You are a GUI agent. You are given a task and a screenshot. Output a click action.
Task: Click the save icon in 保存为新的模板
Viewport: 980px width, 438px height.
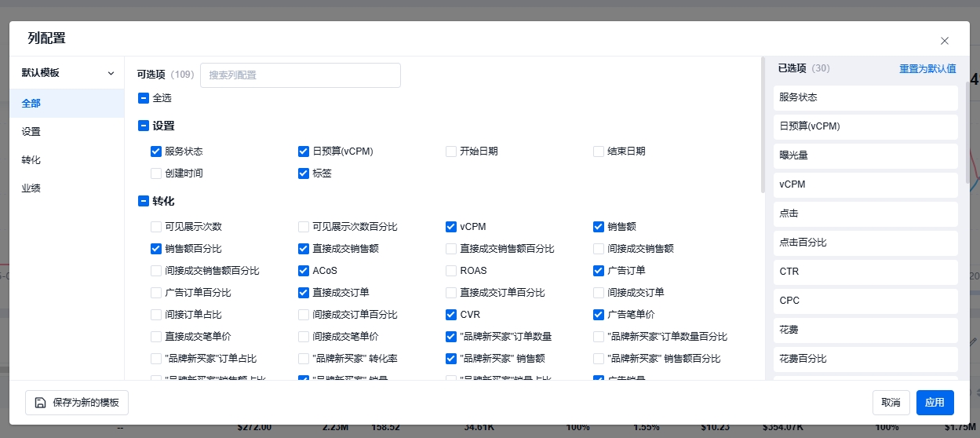(x=40, y=403)
